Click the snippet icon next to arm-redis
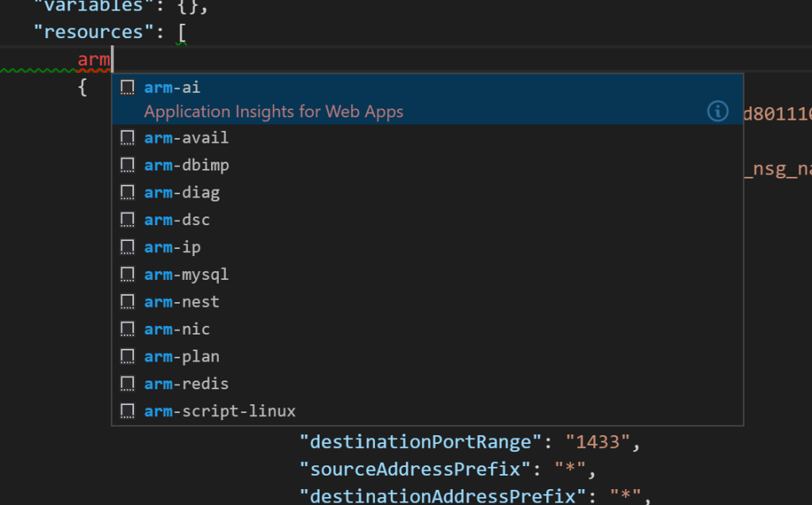Viewport: 812px width, 505px height. pos(127,383)
